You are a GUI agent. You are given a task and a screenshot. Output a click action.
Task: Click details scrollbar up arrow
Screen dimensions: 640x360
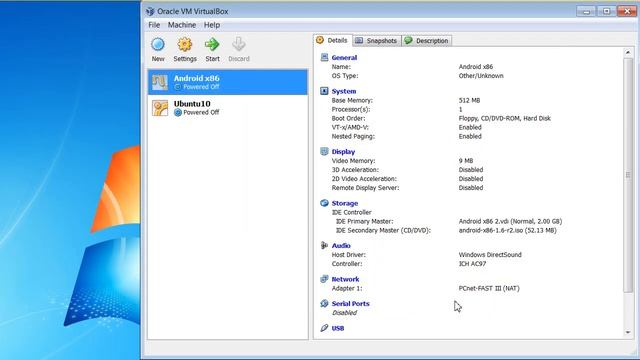pyautogui.click(x=628, y=52)
